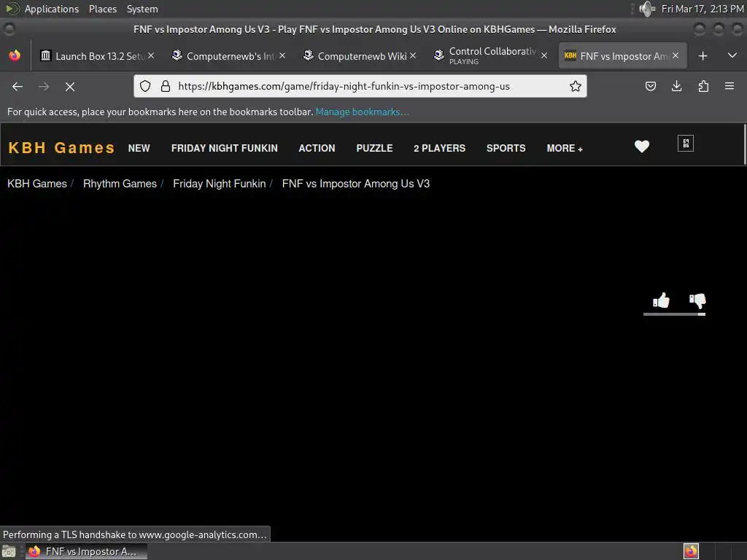This screenshot has height=560, width=747.
Task: Open the NEW games menu item
Action: [139, 148]
